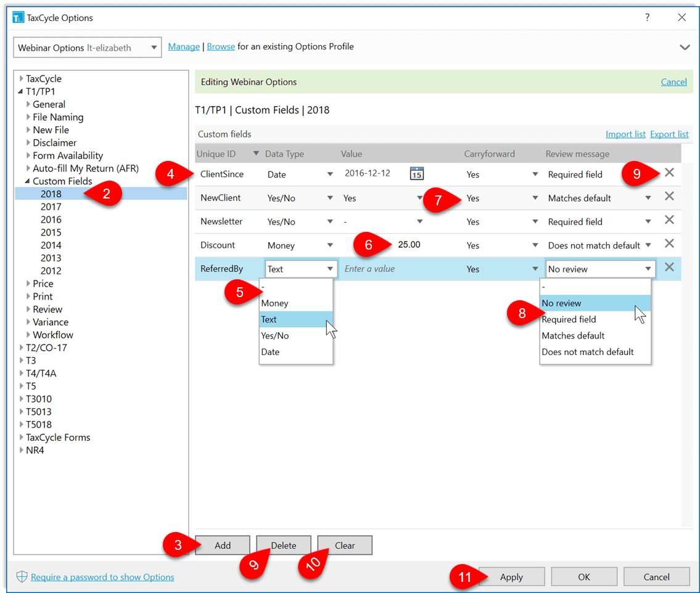Sort by the Unique ID column arrow
700x593 pixels.
[x=256, y=153]
